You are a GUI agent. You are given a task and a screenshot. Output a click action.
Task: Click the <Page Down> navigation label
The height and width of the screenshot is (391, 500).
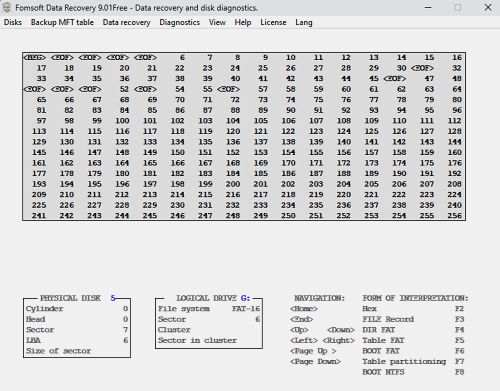[x=315, y=361]
